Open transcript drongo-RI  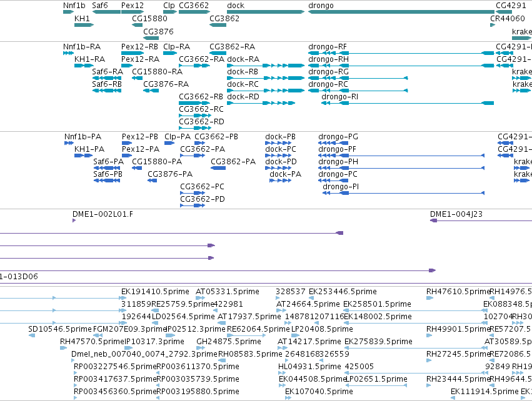coord(339,97)
